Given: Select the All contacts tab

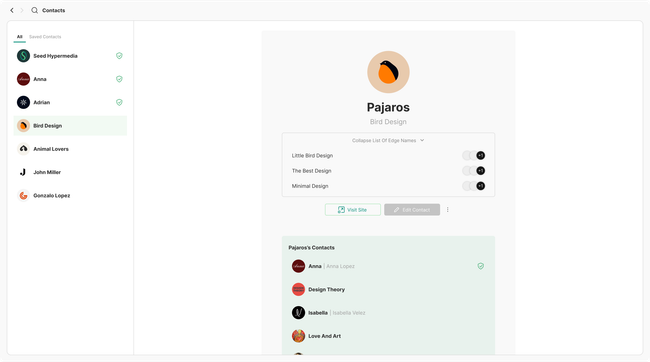Looking at the screenshot, I should (x=19, y=37).
